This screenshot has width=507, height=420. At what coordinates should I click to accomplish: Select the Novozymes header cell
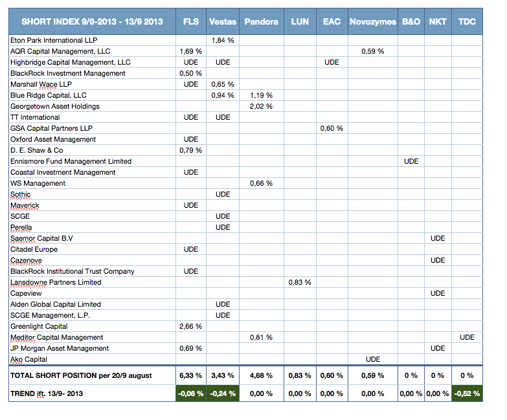373,21
